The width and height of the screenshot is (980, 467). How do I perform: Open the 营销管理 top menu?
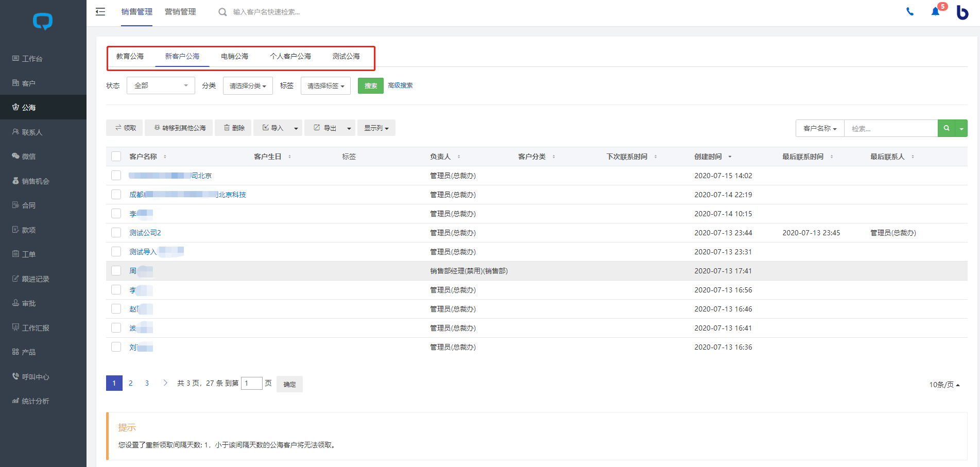click(x=180, y=12)
